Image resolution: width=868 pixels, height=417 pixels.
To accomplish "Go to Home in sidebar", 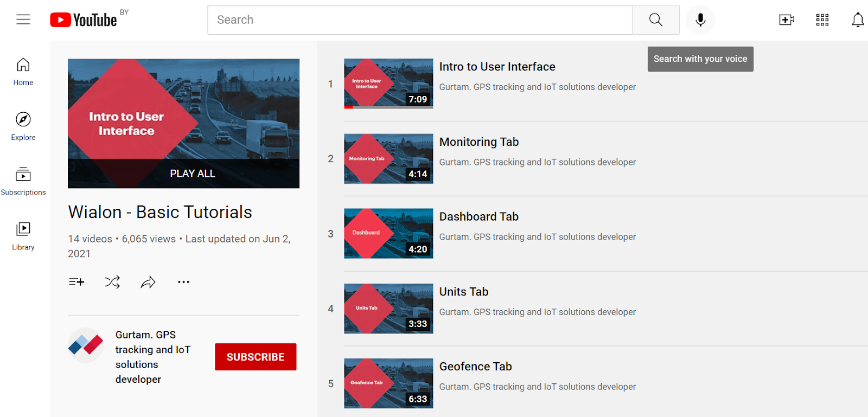I will click(x=23, y=72).
